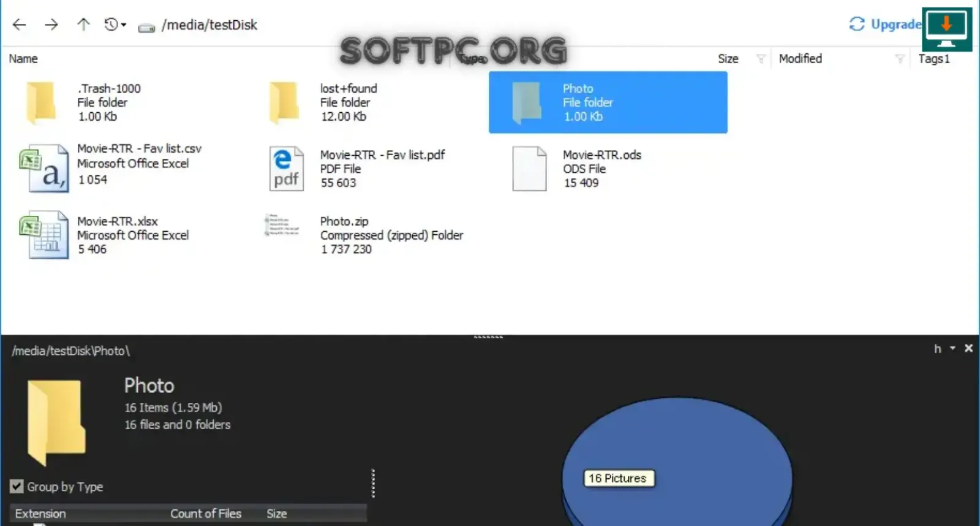This screenshot has height=526, width=980.
Task: Open the details panel options dropdown arrow
Action: pyautogui.click(x=952, y=348)
